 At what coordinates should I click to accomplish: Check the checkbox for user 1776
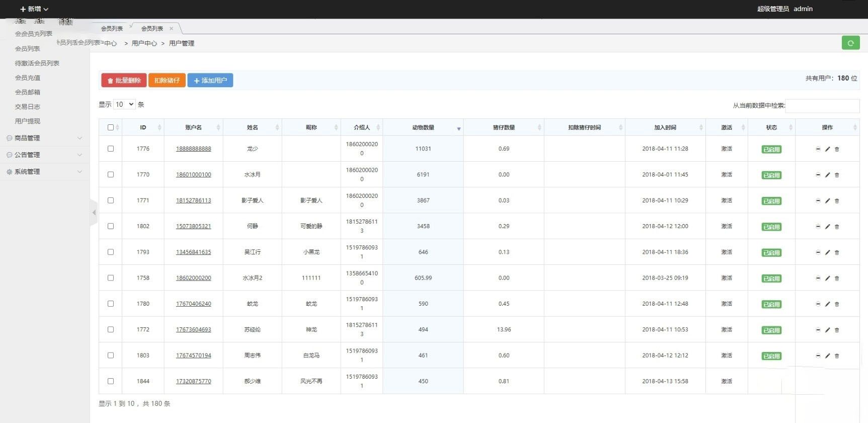coord(111,149)
